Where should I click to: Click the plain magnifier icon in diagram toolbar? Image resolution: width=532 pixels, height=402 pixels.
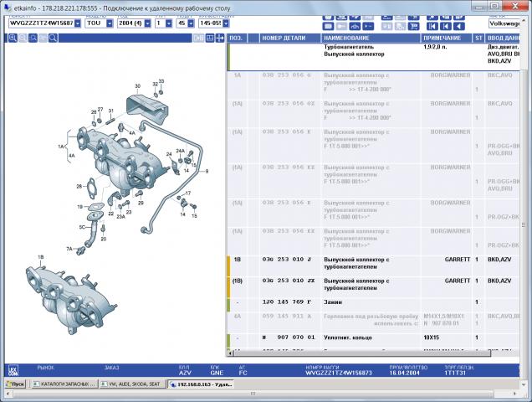[53, 38]
